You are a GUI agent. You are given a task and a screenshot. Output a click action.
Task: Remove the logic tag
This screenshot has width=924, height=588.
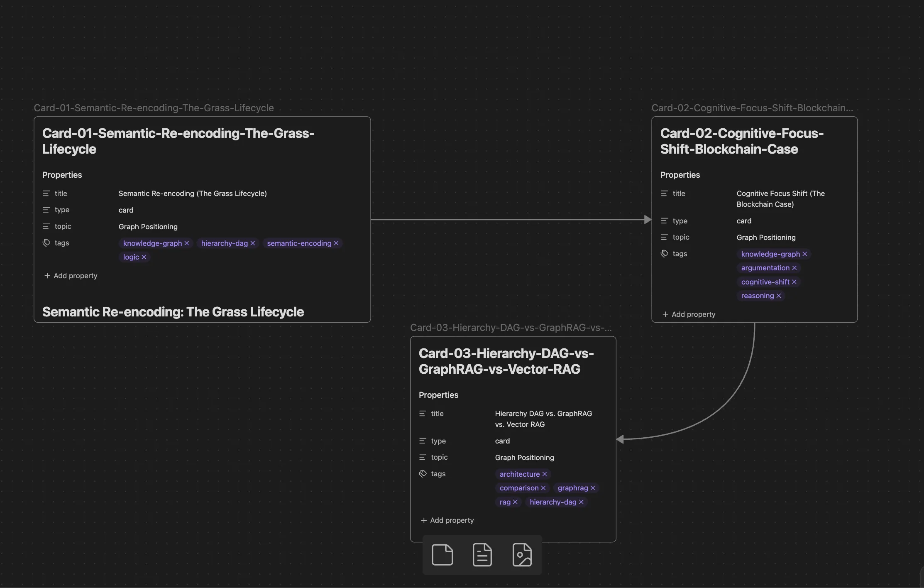click(x=144, y=257)
